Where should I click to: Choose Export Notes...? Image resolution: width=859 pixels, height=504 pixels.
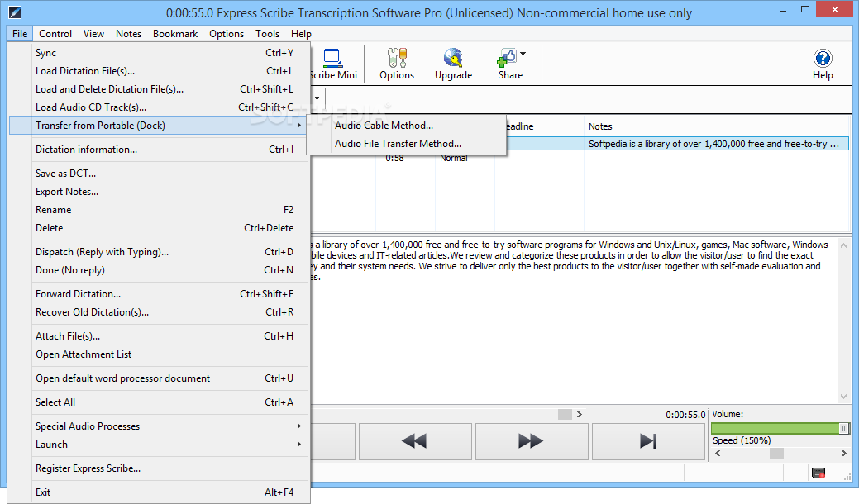pyautogui.click(x=160, y=192)
